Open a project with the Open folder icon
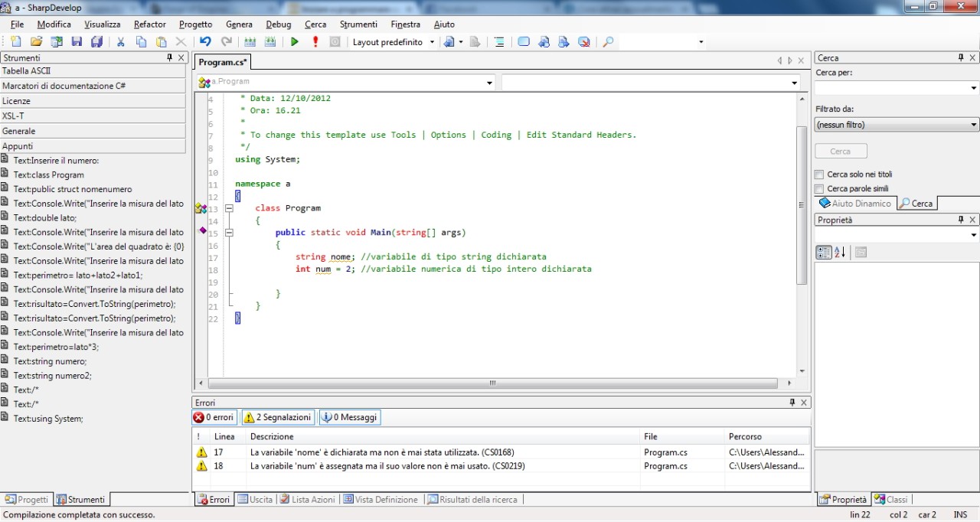 [x=36, y=41]
